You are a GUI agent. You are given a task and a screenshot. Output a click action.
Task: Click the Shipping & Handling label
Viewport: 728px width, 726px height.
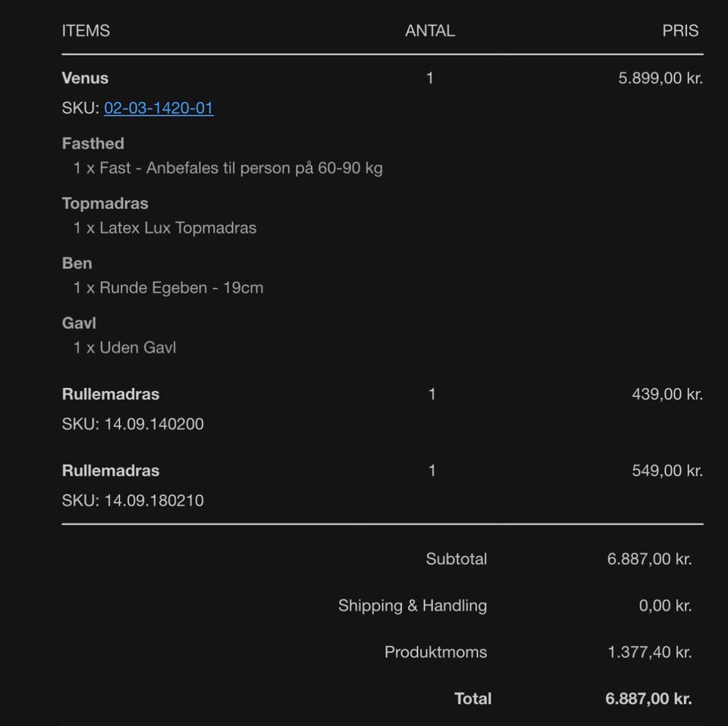[413, 606]
